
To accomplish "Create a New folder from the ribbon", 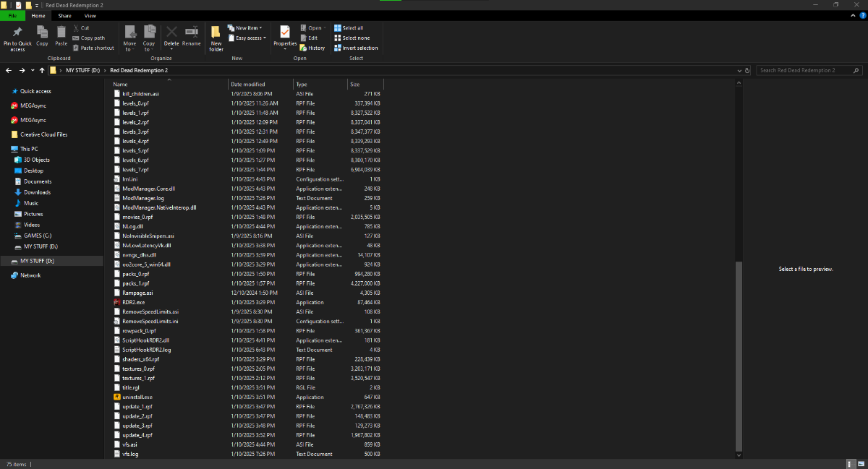I will [x=216, y=33].
